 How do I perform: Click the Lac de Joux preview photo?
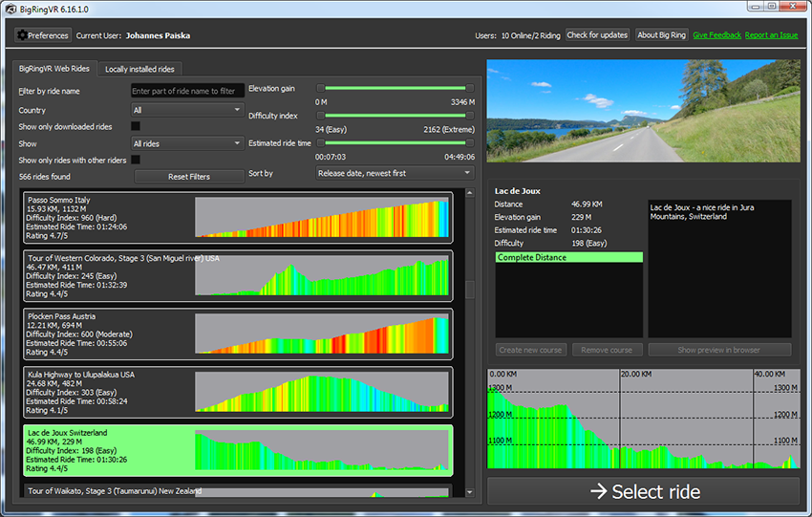[x=643, y=111]
